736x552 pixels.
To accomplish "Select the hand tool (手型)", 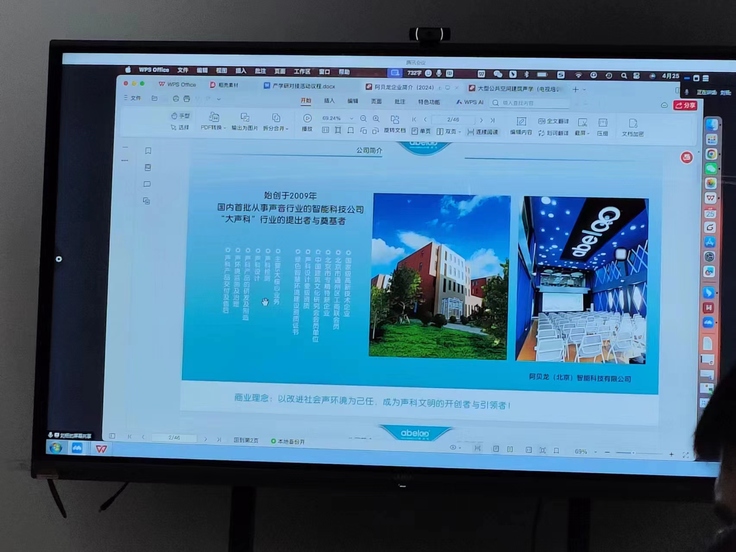I will click(x=181, y=116).
